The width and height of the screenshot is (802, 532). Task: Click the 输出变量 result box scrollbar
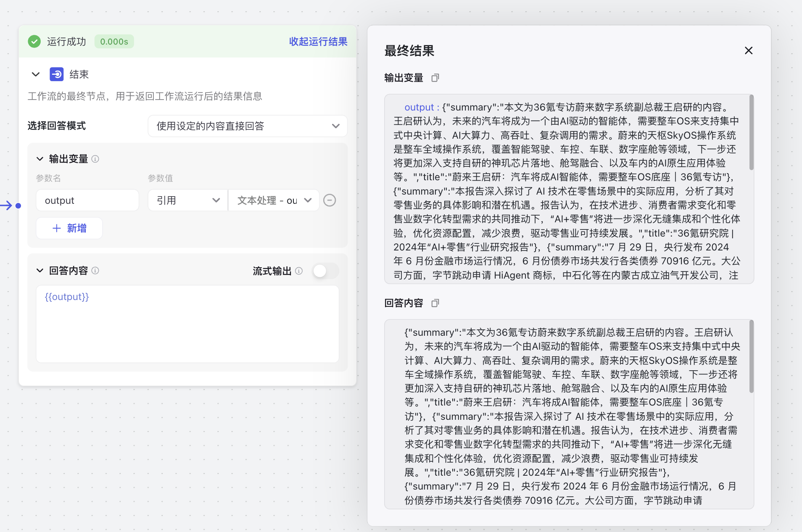(x=752, y=132)
